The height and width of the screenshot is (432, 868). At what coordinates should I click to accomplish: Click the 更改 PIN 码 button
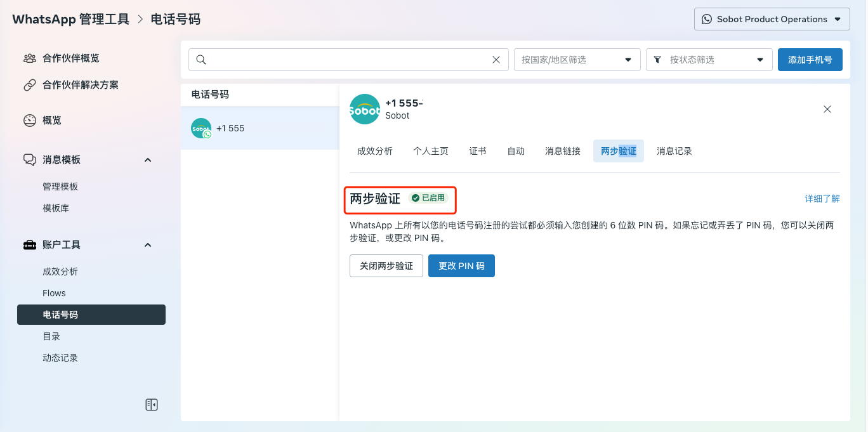click(461, 266)
